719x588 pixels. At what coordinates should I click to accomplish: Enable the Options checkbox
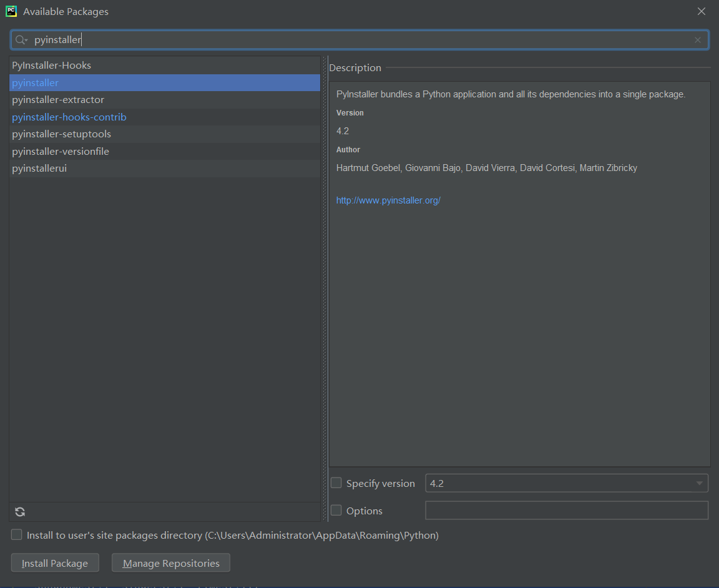pyautogui.click(x=336, y=511)
